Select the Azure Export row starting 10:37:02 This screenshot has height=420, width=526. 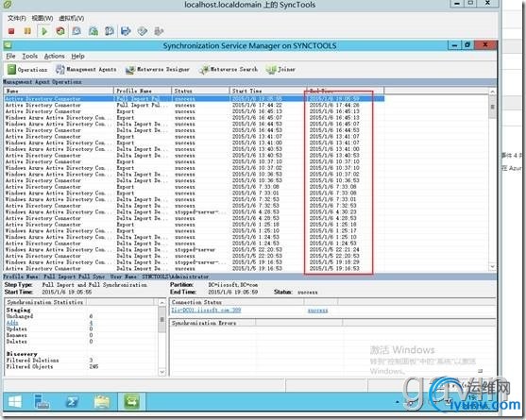coord(194,168)
